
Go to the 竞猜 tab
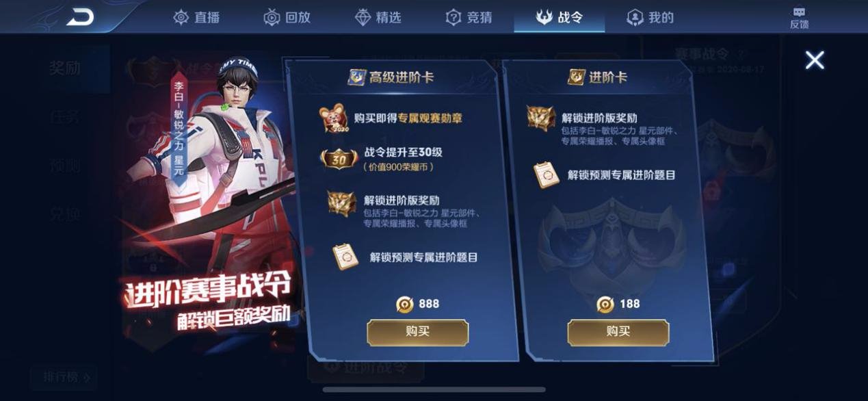(469, 17)
